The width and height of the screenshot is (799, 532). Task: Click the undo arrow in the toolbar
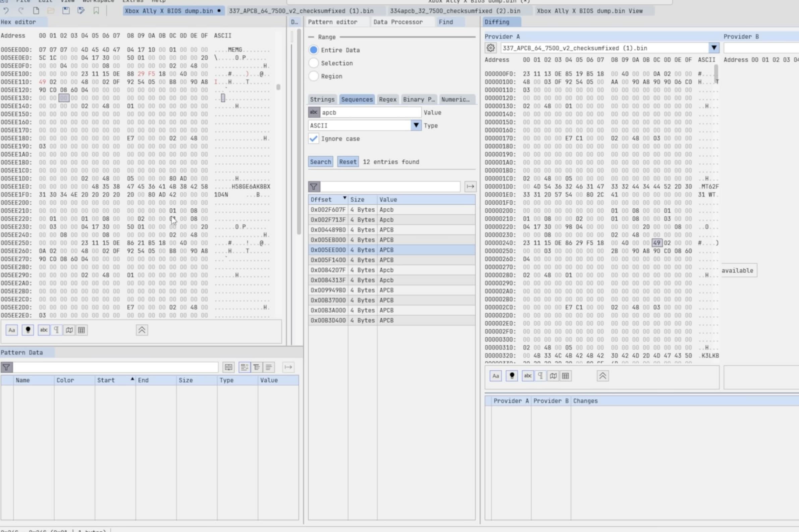(6, 11)
